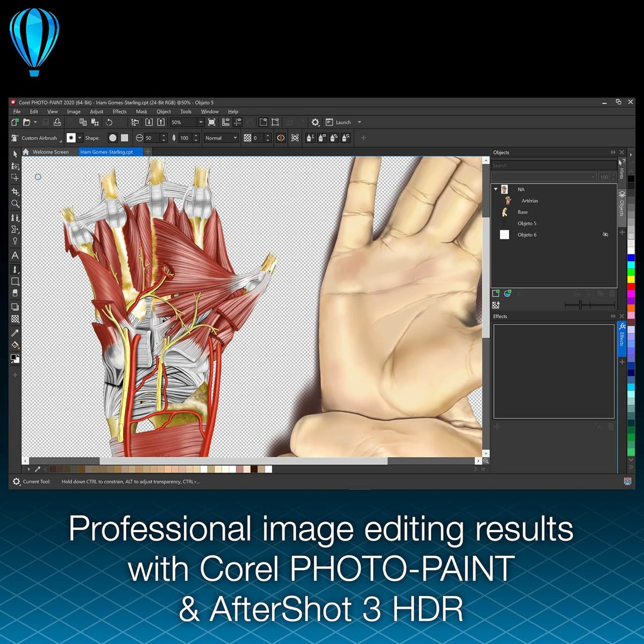Click the Undo arrow icon
The image size is (644, 644).
109,122
